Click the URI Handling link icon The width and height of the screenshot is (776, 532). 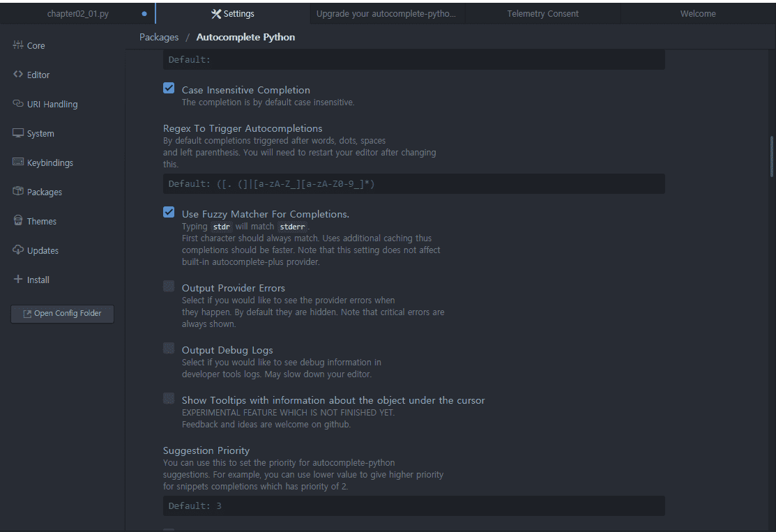pos(18,103)
